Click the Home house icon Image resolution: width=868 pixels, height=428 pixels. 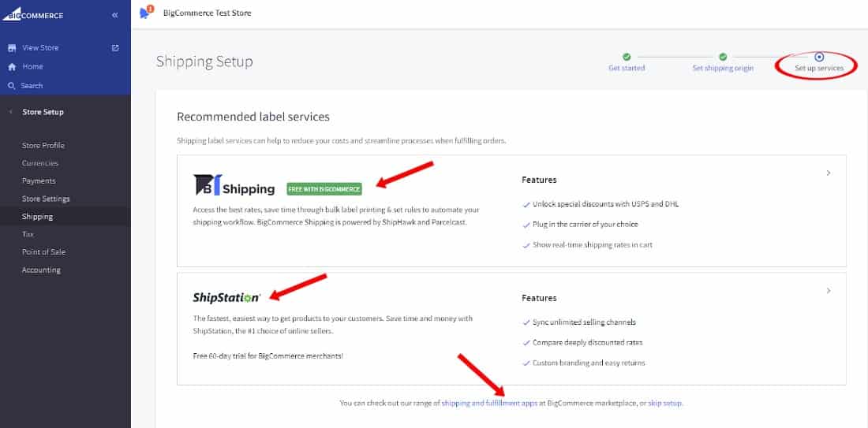point(12,67)
